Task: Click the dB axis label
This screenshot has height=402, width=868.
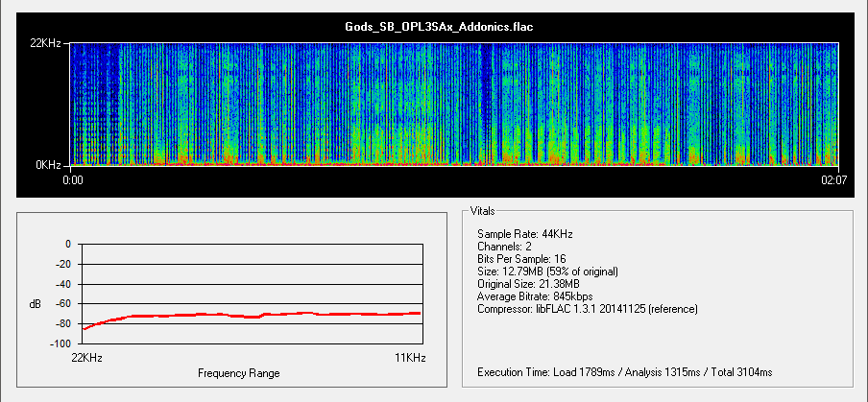Action: click(x=36, y=304)
